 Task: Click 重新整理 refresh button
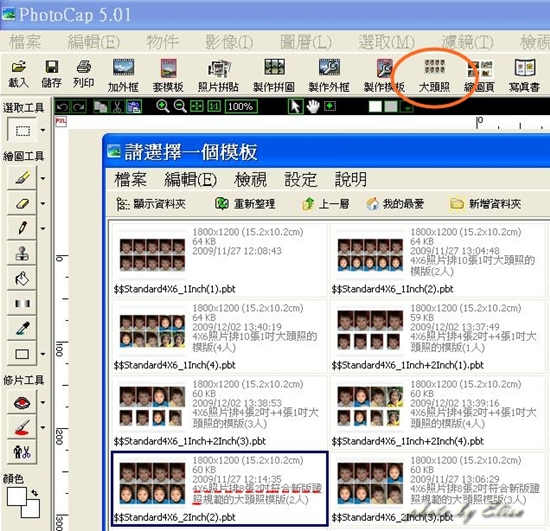[x=245, y=203]
